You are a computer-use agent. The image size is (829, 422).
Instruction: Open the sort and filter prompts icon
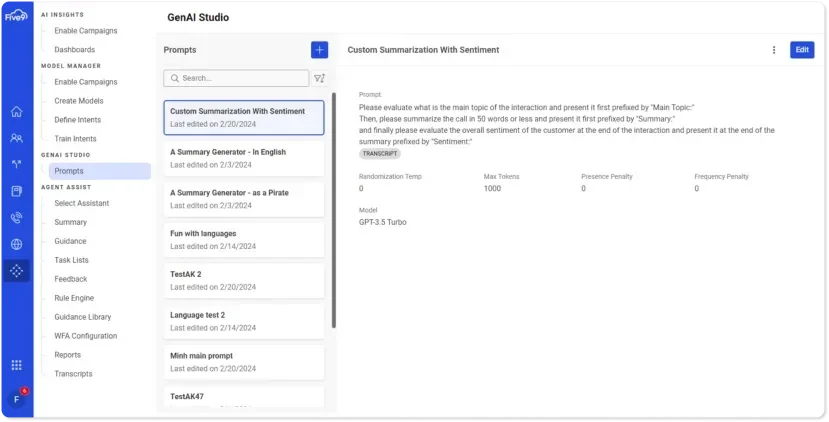[319, 78]
